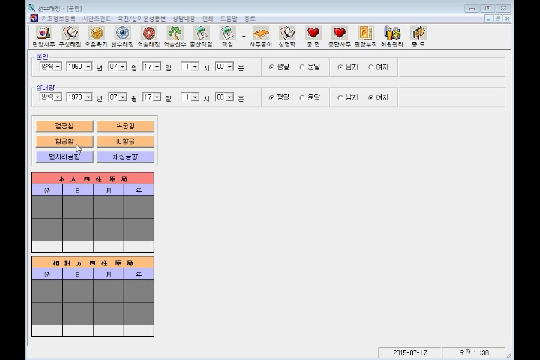This screenshot has width=540, height=360.
Task: Open the 시간조견표 menu
Action: point(96,19)
